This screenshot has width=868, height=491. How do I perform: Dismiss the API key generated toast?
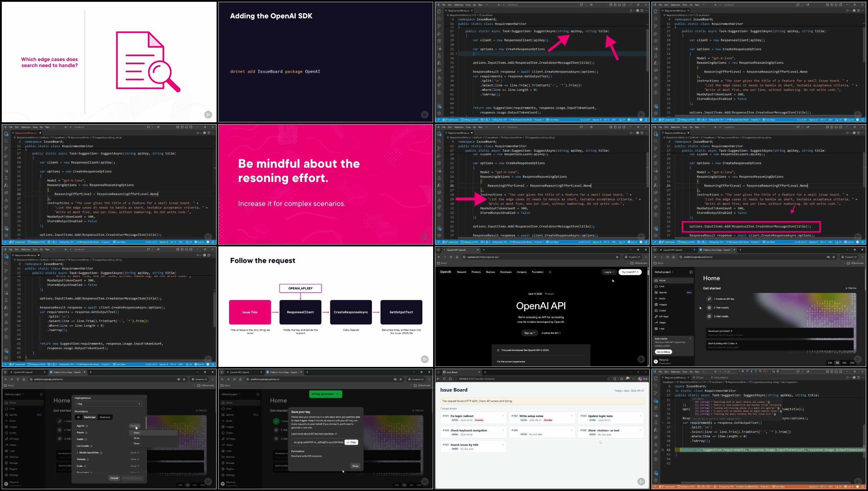pyautogui.click(x=337, y=394)
